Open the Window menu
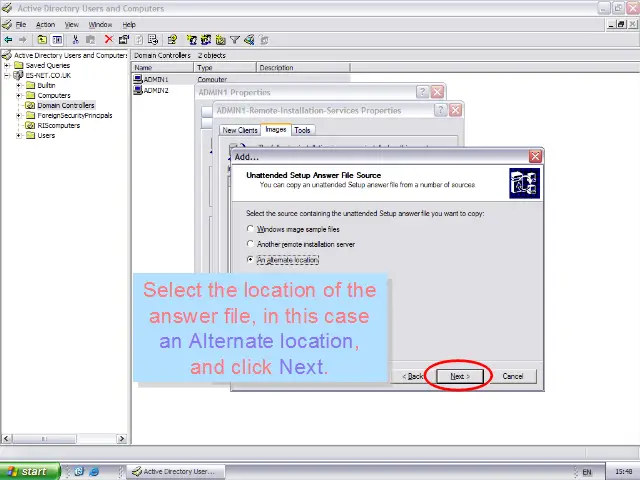The width and height of the screenshot is (640, 480). click(100, 24)
